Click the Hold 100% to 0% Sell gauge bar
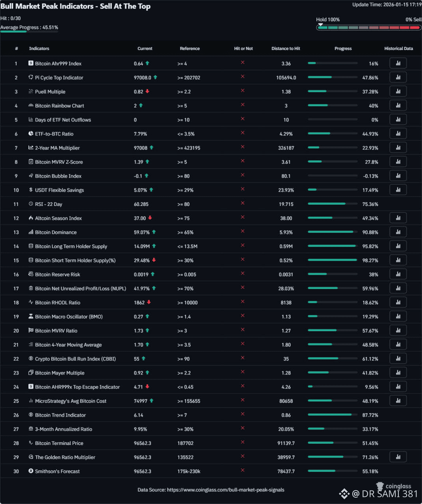Image resolution: width=422 pixels, height=504 pixels. [x=369, y=28]
